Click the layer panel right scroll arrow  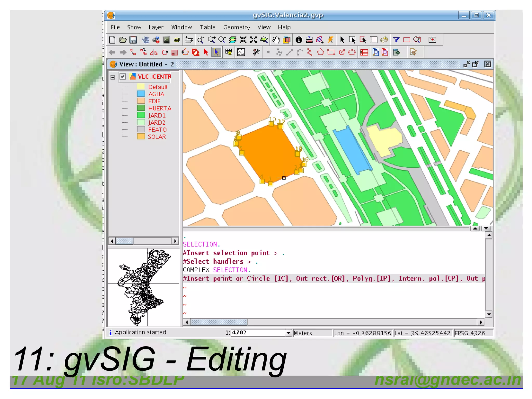click(x=175, y=241)
